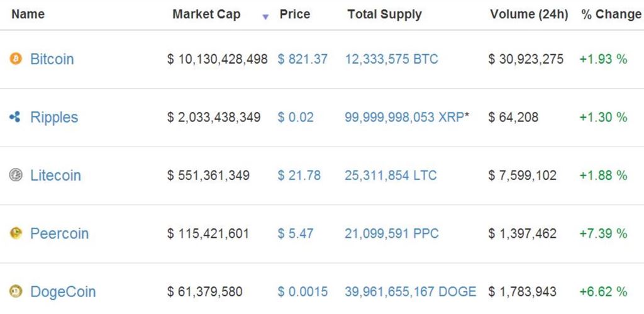
Task: Click Litecoin total supply 25,311,854 LTC
Action: point(391,176)
